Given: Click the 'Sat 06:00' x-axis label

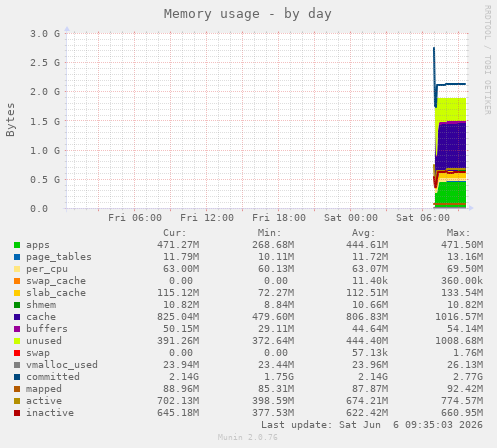Looking at the screenshot, I should pyautogui.click(x=423, y=218).
